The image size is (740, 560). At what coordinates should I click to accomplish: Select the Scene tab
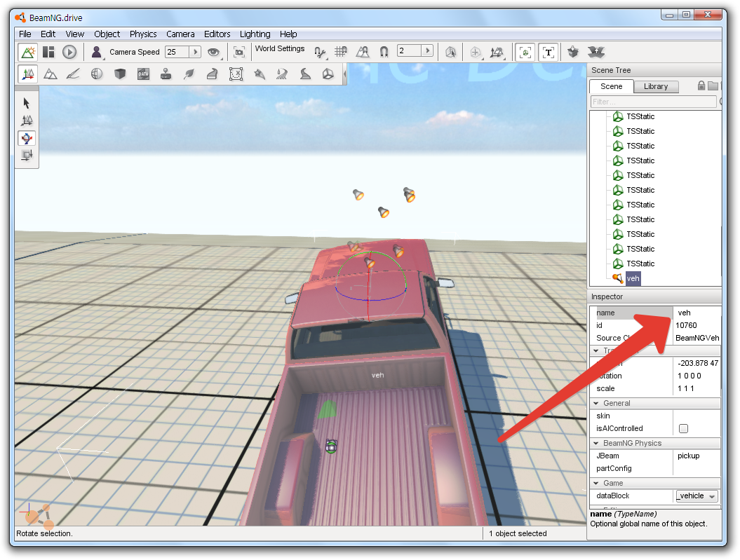pyautogui.click(x=611, y=86)
